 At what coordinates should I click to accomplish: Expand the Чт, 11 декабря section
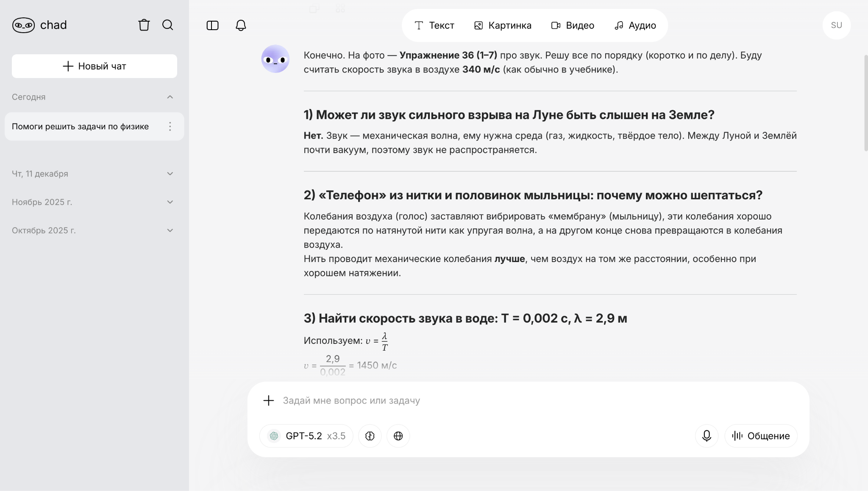[x=170, y=174]
